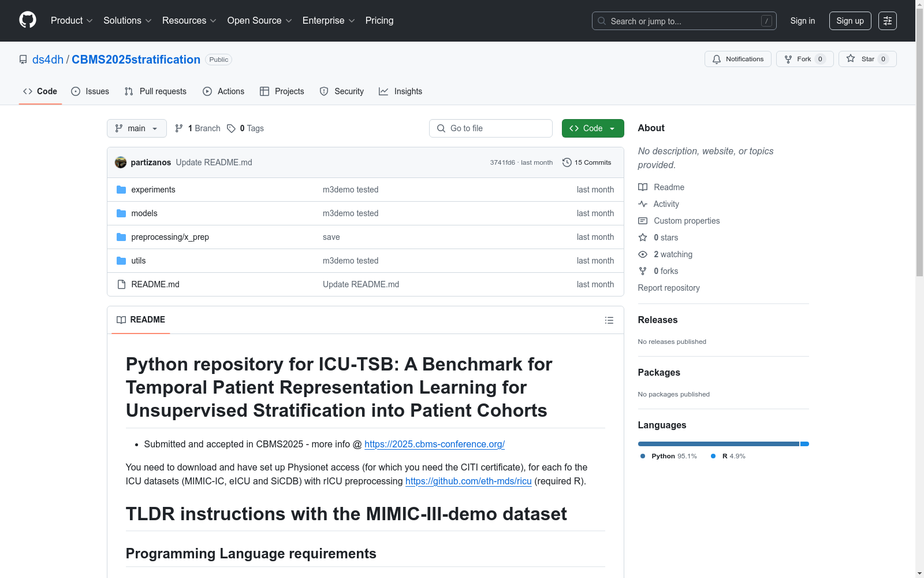This screenshot has width=924, height=578.
Task: Expand the Enterprise menu
Action: coord(329,21)
